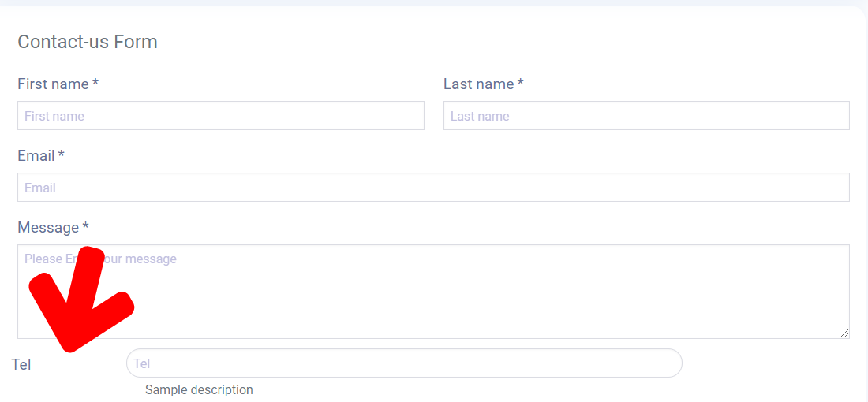Click the required asterisk next to Message
868x402 pixels.
pos(86,227)
